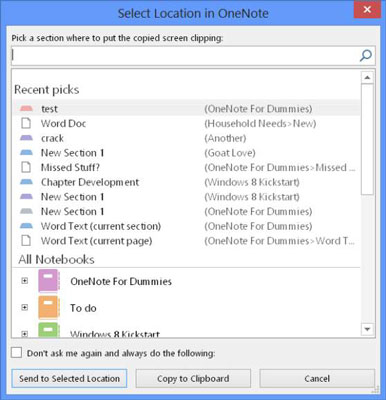
Task: Click the pink section icon beside test
Action: 26,109
